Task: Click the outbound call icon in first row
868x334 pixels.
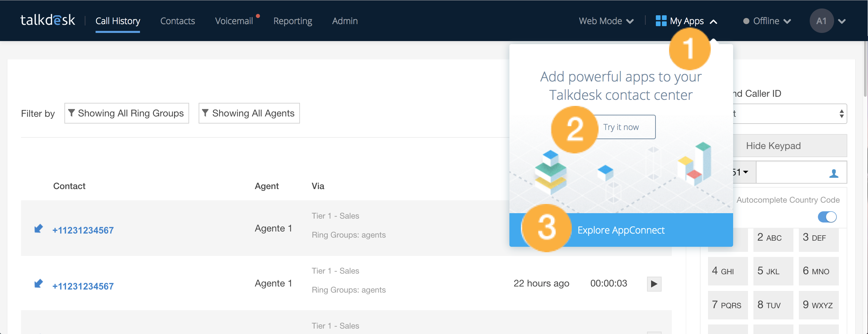Action: coord(39,228)
